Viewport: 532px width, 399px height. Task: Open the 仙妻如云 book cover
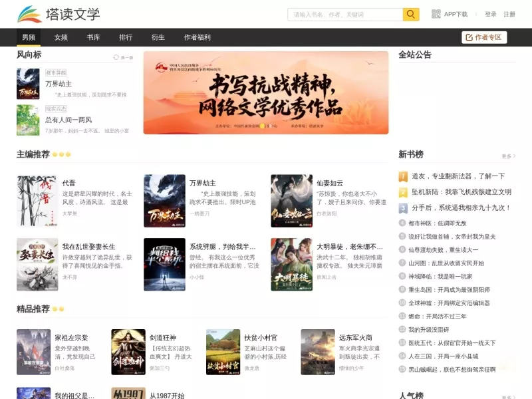coord(291,201)
